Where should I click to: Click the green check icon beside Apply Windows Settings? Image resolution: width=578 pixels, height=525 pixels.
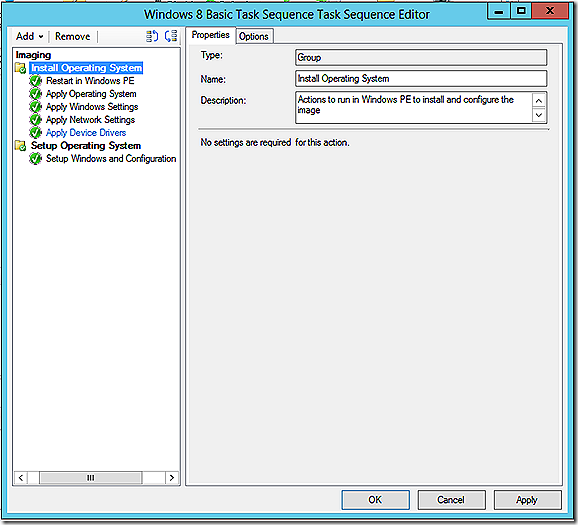click(x=36, y=107)
